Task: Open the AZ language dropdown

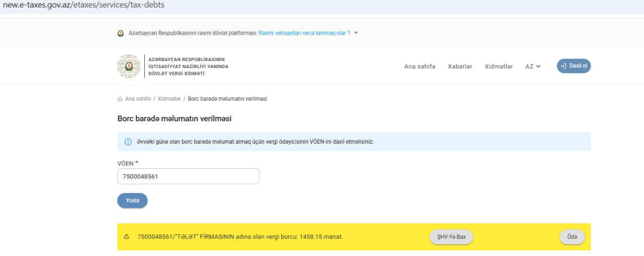Action: pos(533,67)
